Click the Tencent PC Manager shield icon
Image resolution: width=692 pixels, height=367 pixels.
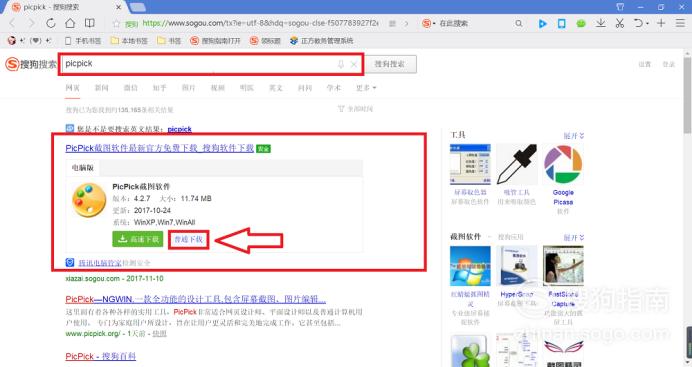click(70, 262)
